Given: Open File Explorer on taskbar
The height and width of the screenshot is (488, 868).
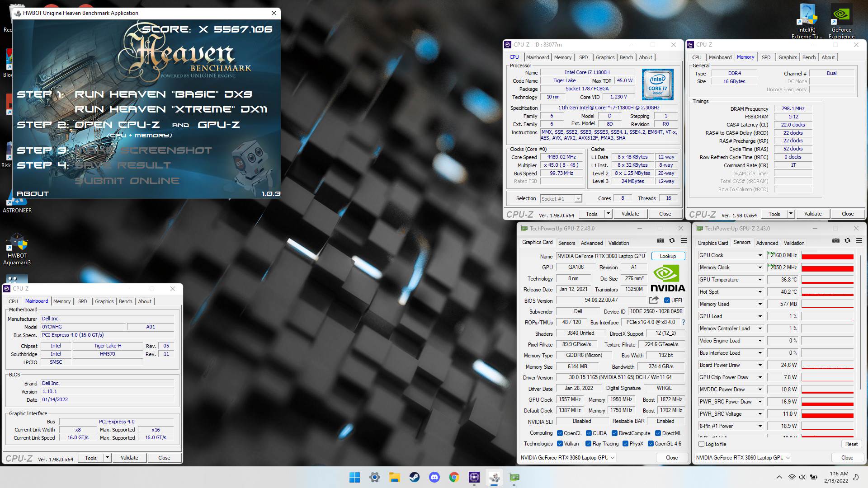Looking at the screenshot, I should tap(394, 477).
